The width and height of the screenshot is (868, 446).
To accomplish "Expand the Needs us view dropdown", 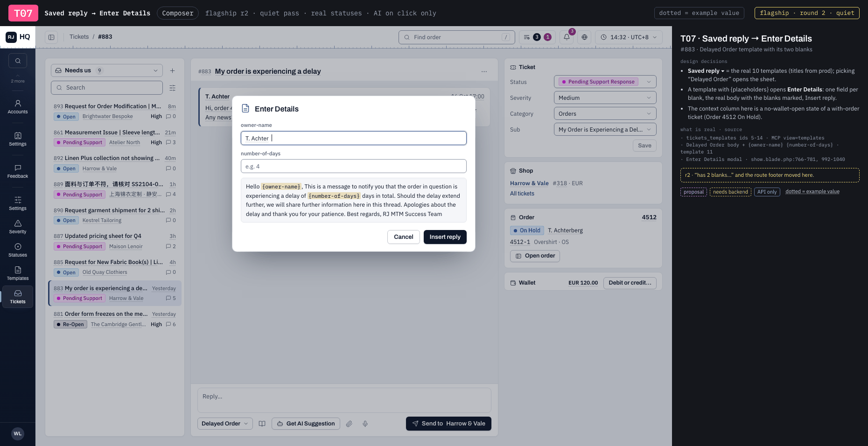I will (x=107, y=70).
